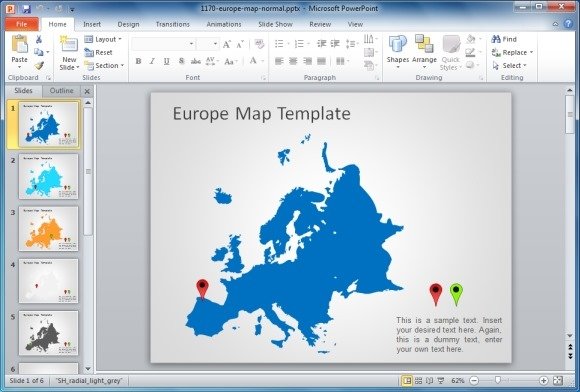Toggle Bold formatting

click(x=138, y=61)
